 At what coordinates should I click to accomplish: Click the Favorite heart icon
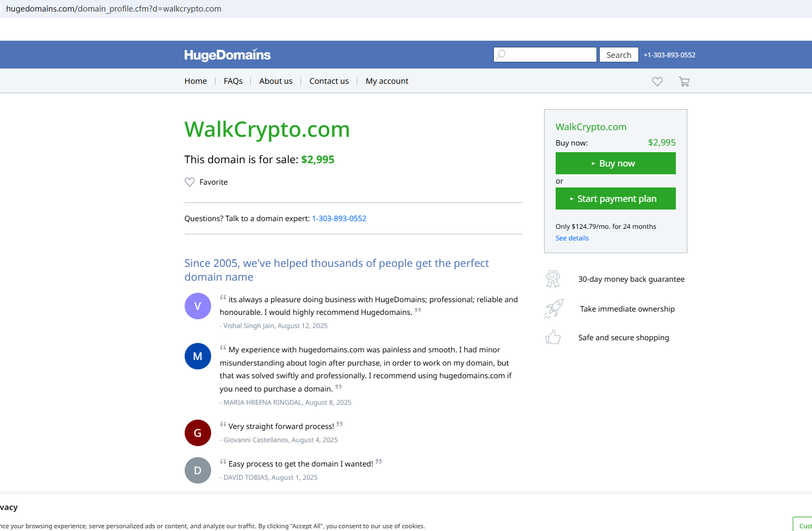tap(190, 182)
